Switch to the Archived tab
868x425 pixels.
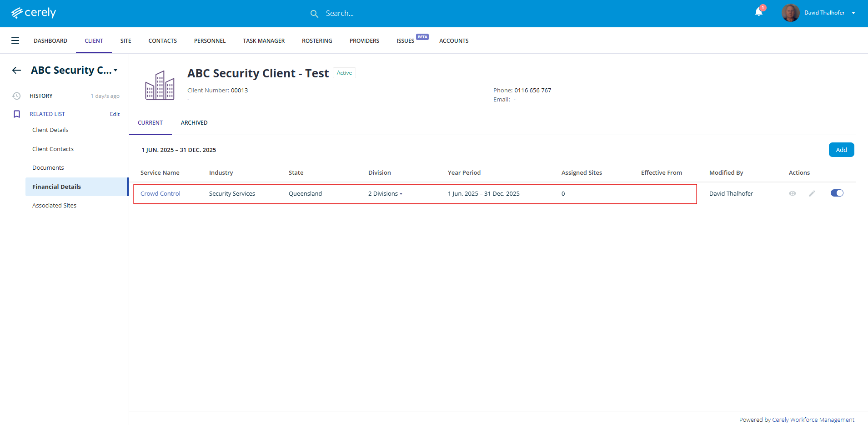click(194, 123)
